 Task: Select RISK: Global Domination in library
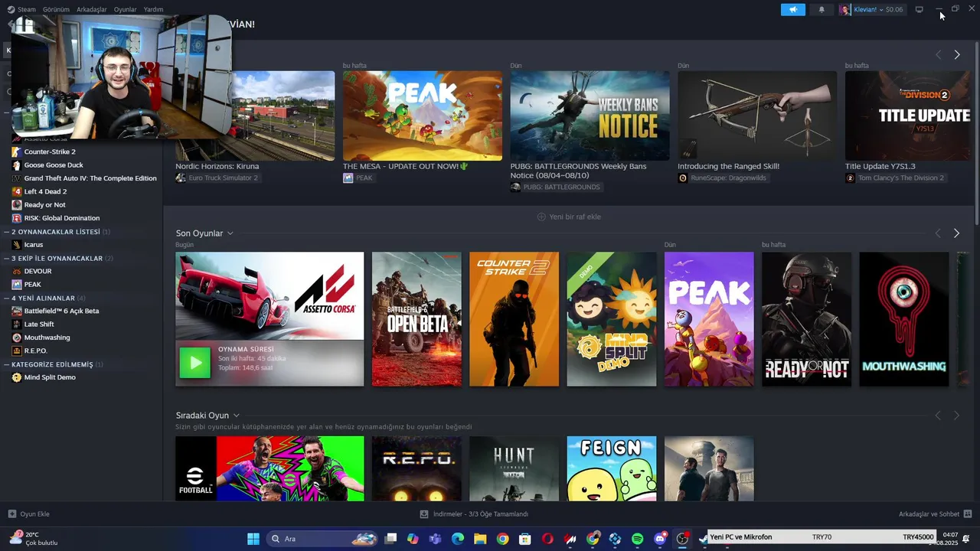62,218
